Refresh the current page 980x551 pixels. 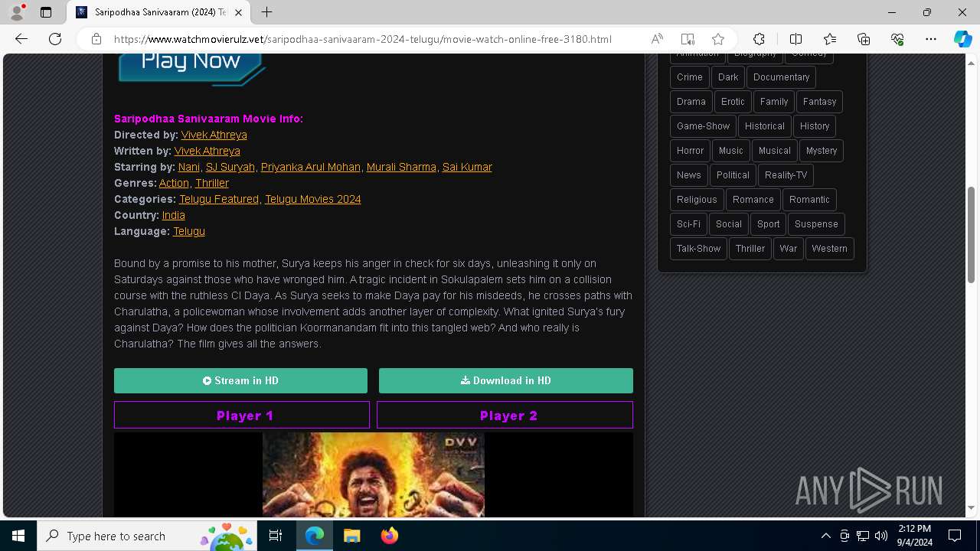(x=55, y=39)
